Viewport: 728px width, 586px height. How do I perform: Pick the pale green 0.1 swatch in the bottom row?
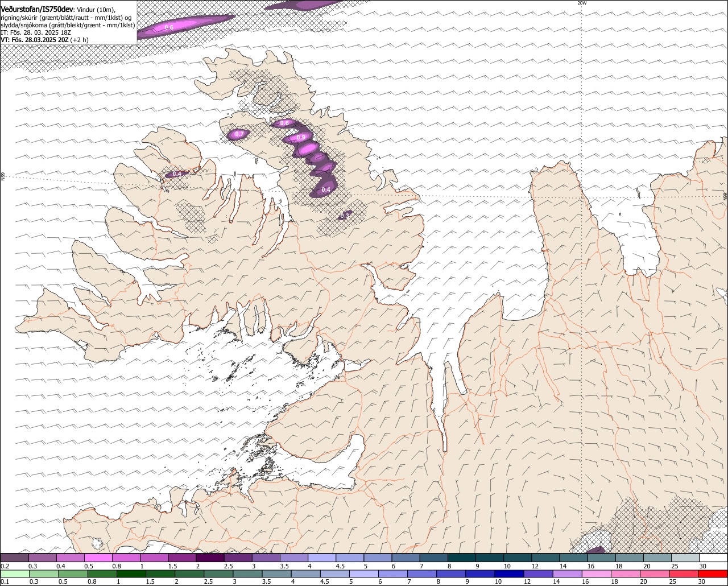(x=14, y=573)
